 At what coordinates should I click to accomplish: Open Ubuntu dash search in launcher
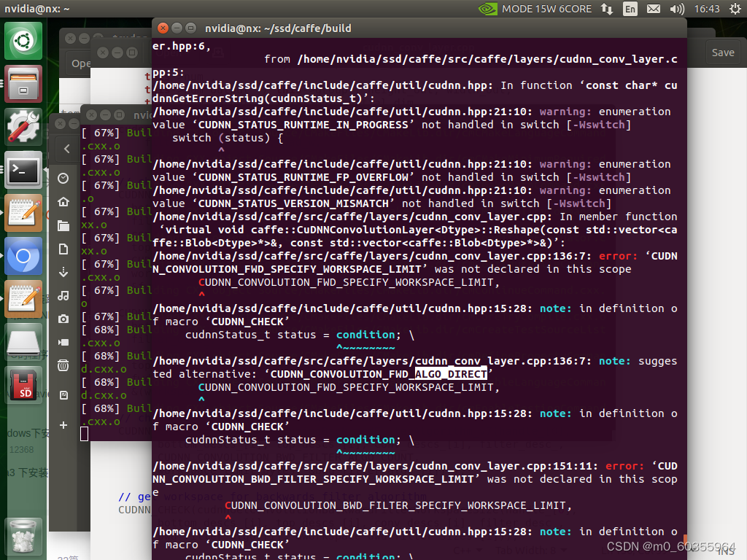pyautogui.click(x=23, y=41)
